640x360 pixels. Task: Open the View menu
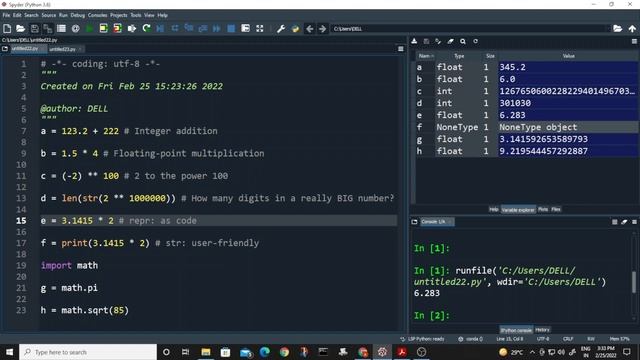[149, 15]
